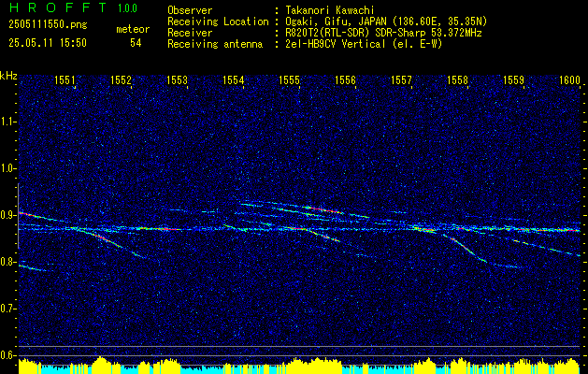
Task: Click the 1556 time marker
Action: coord(345,79)
